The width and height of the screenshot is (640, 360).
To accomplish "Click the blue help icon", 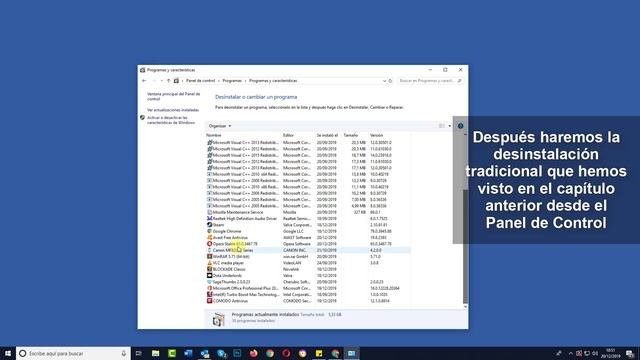I will (460, 126).
